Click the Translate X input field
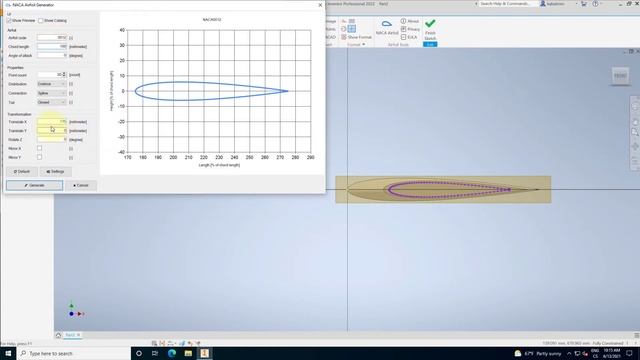 click(x=52, y=122)
